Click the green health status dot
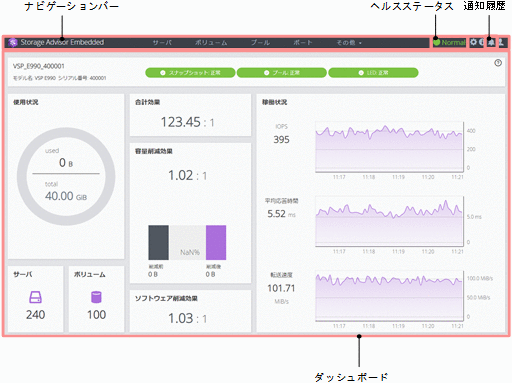 tap(437, 42)
